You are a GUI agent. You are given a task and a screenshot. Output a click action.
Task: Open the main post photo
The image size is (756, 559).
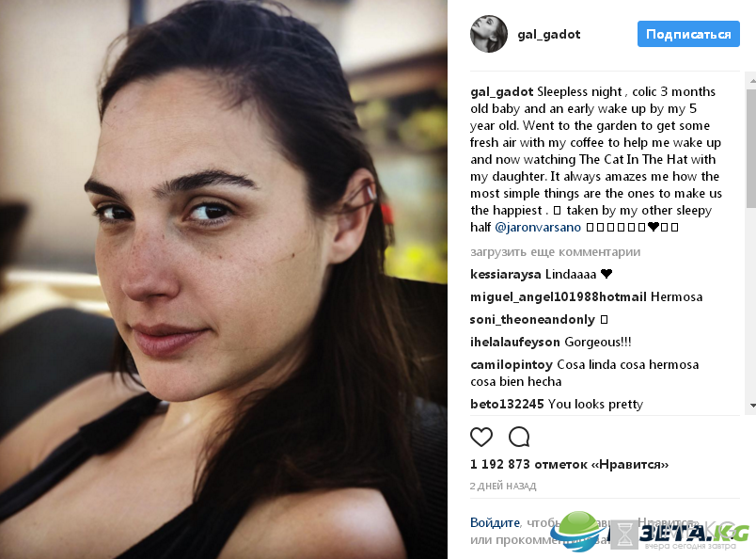(224, 279)
